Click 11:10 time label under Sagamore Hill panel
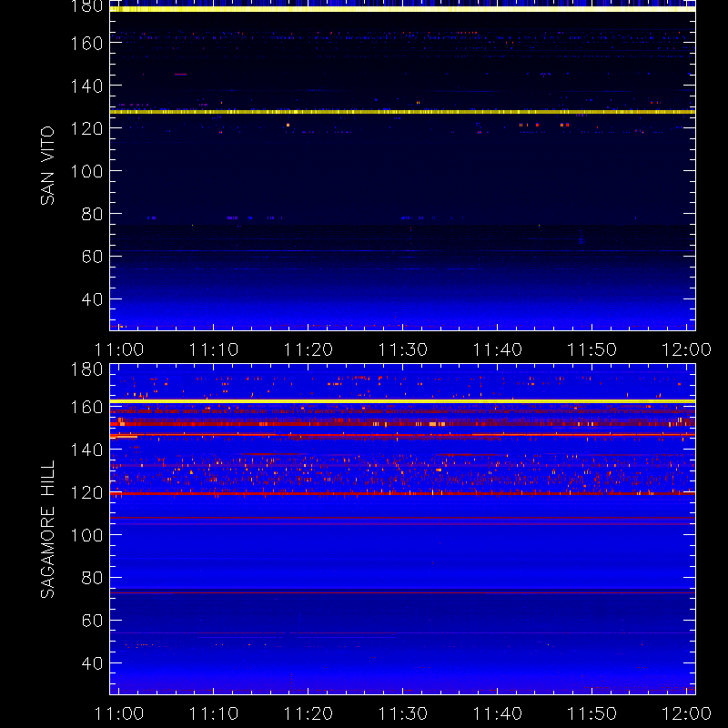The image size is (728, 728). [x=214, y=713]
